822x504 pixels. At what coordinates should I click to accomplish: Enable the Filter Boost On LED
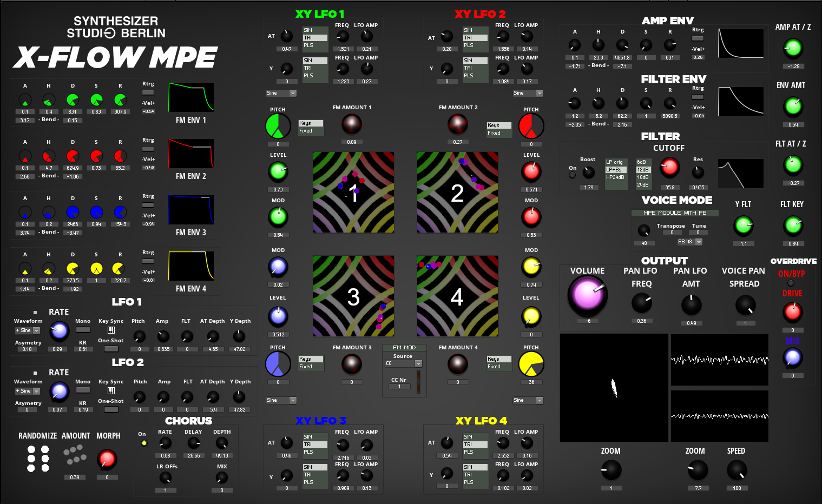pyautogui.click(x=572, y=175)
